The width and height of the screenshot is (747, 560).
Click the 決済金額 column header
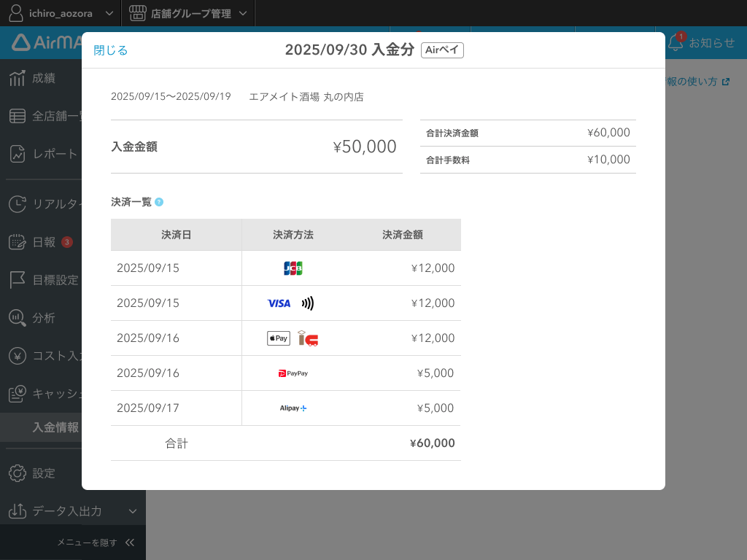tap(403, 235)
